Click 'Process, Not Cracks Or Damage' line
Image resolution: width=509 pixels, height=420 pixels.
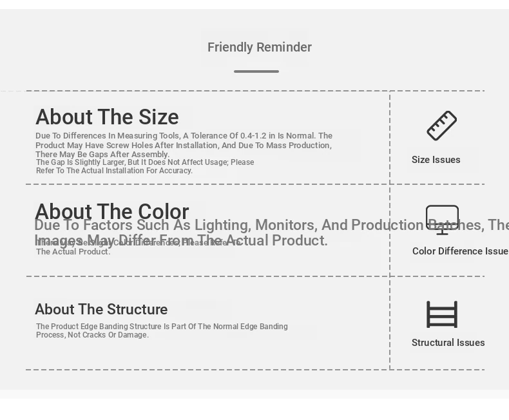(x=92, y=335)
